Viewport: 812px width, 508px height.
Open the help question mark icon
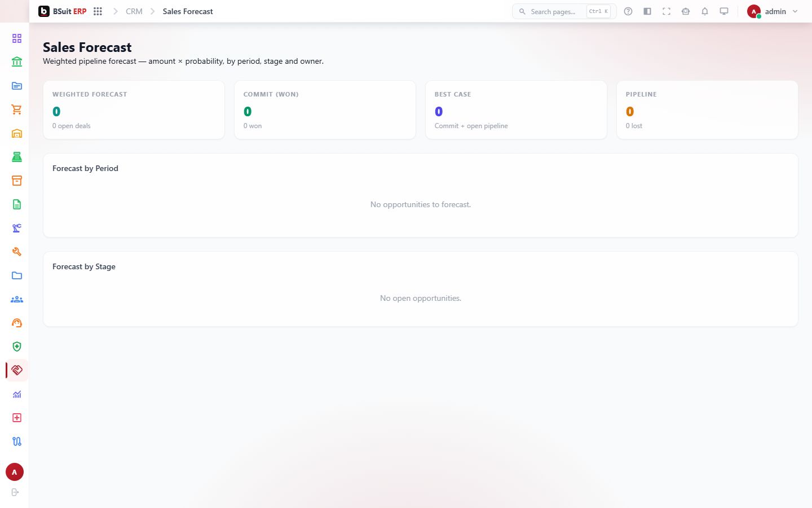pyautogui.click(x=628, y=11)
